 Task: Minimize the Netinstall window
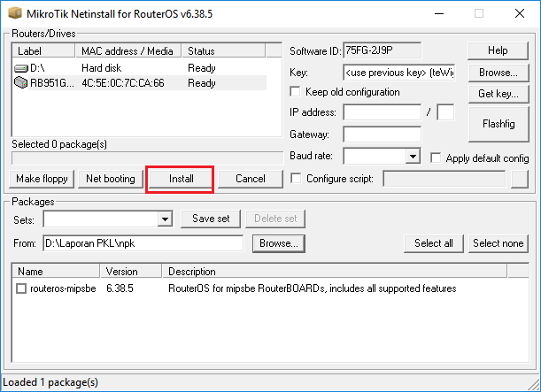click(x=439, y=13)
